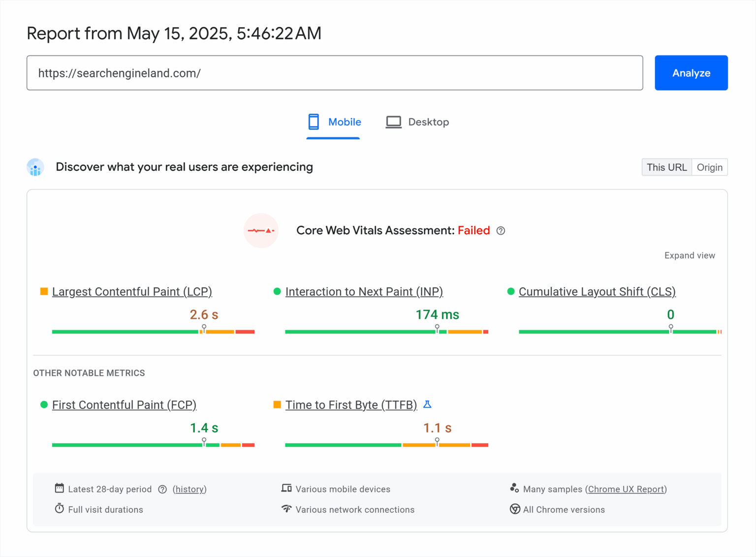Open Largest Contentful Paint (LCP) link
756x557 pixels.
click(x=132, y=292)
